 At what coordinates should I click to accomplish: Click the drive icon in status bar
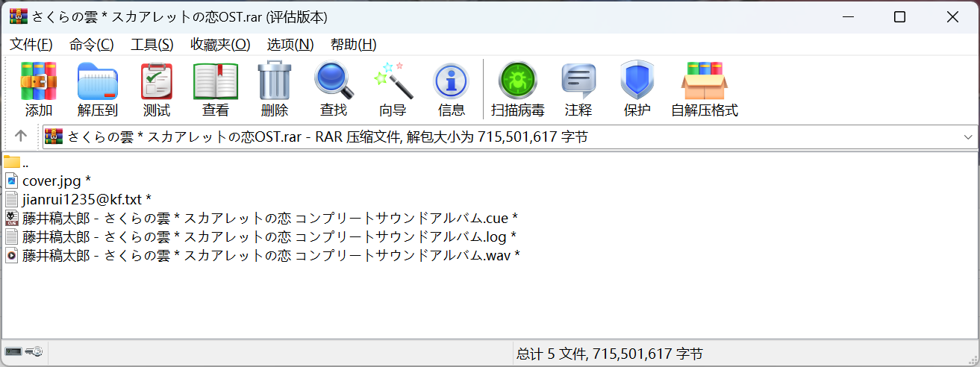14,352
